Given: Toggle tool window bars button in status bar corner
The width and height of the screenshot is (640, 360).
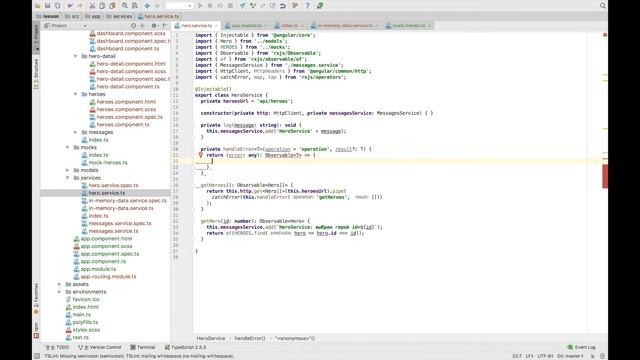Looking at the screenshot, I should point(37,356).
